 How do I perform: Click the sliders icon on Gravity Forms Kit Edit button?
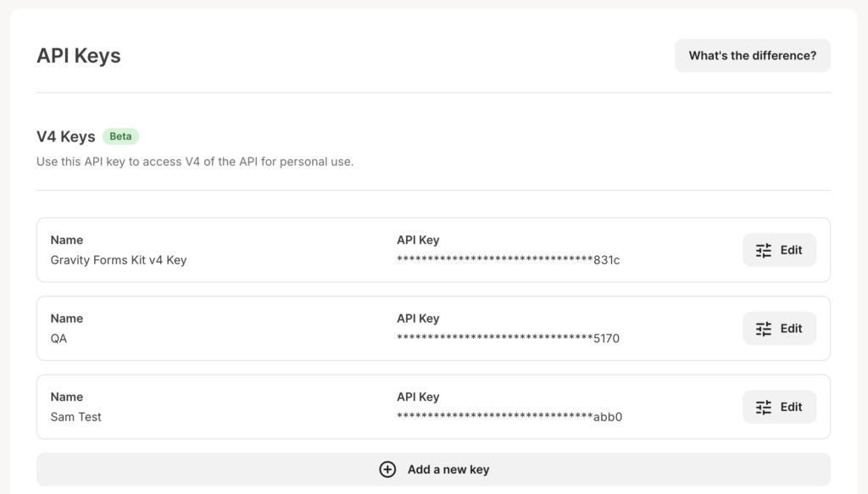761,250
